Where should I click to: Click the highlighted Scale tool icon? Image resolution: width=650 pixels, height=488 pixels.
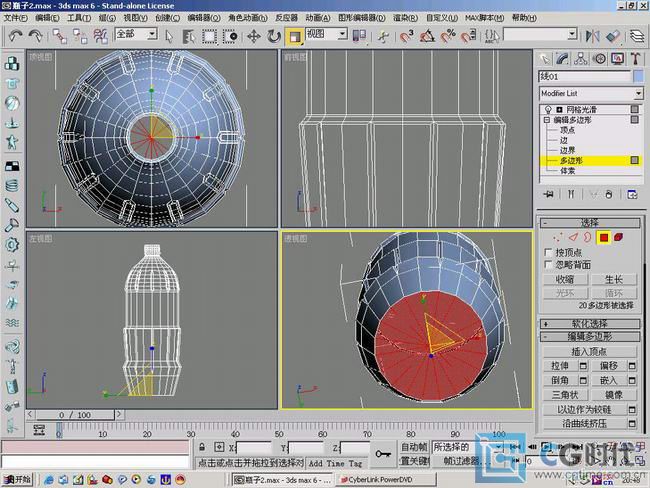294,36
